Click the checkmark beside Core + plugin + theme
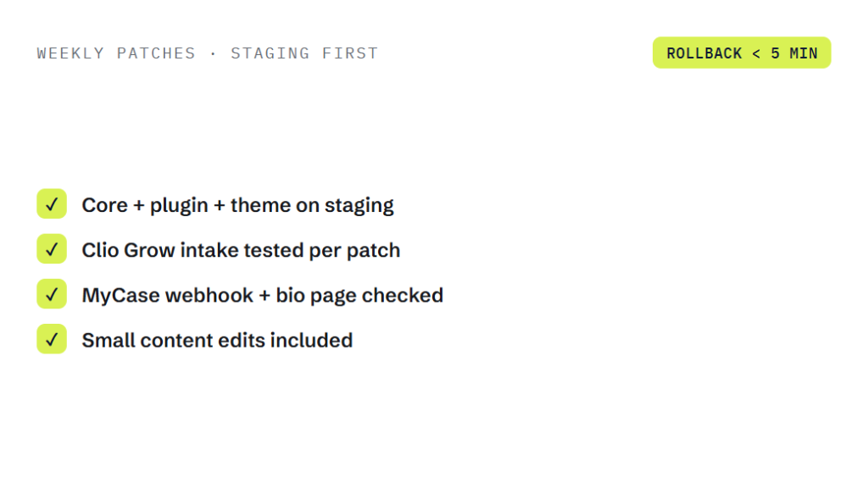The image size is (868, 484). 52,203
